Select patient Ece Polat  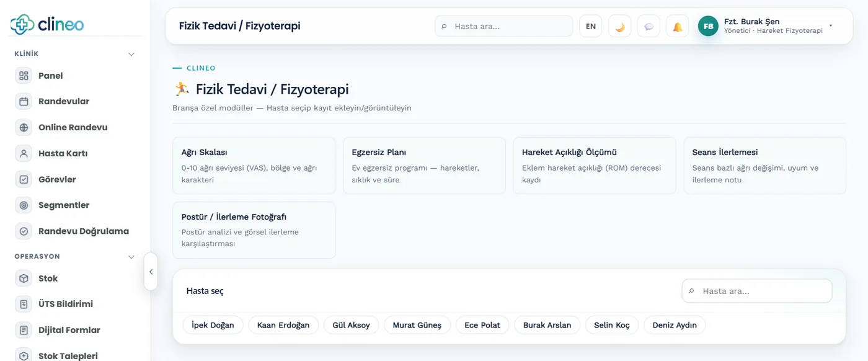[x=482, y=325]
